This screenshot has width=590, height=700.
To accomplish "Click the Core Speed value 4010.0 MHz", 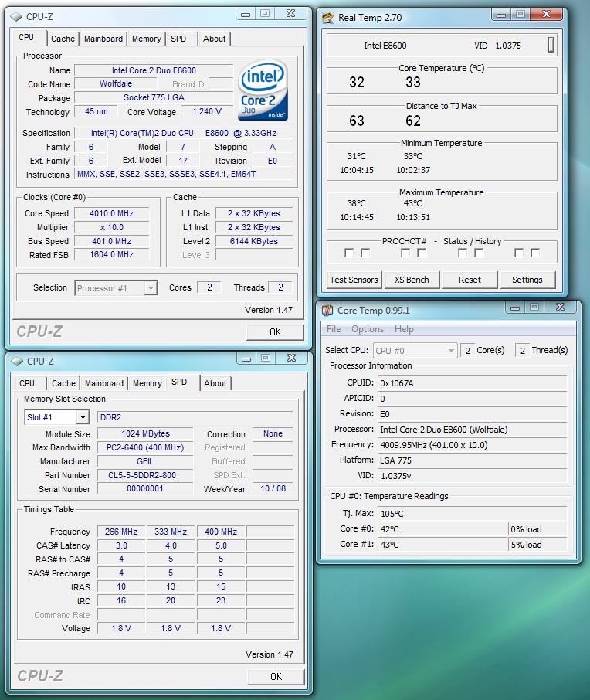I will point(111,214).
